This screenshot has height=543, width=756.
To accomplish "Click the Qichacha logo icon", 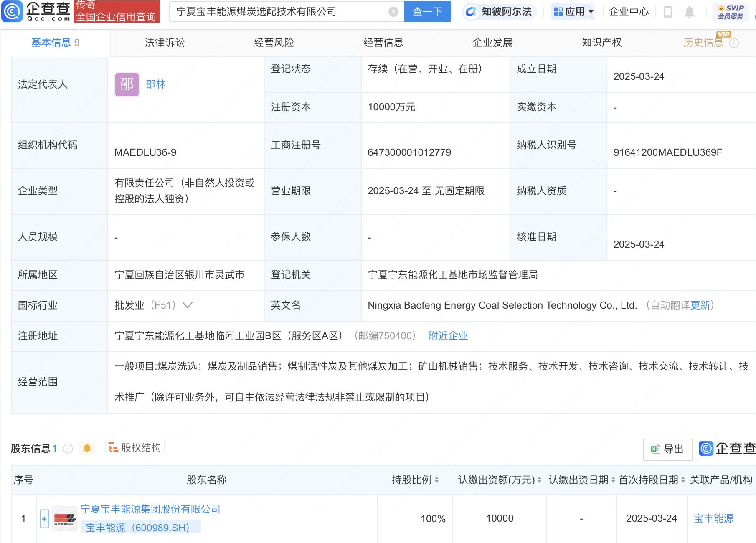I will click(12, 11).
